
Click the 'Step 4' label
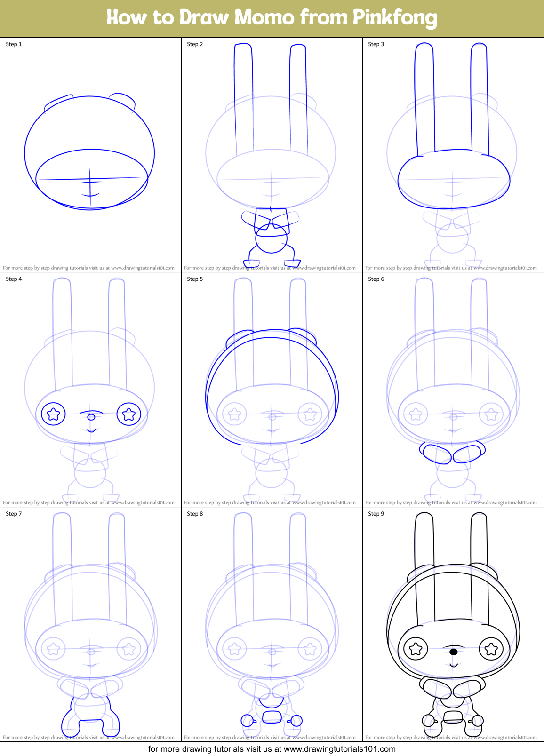(x=14, y=279)
